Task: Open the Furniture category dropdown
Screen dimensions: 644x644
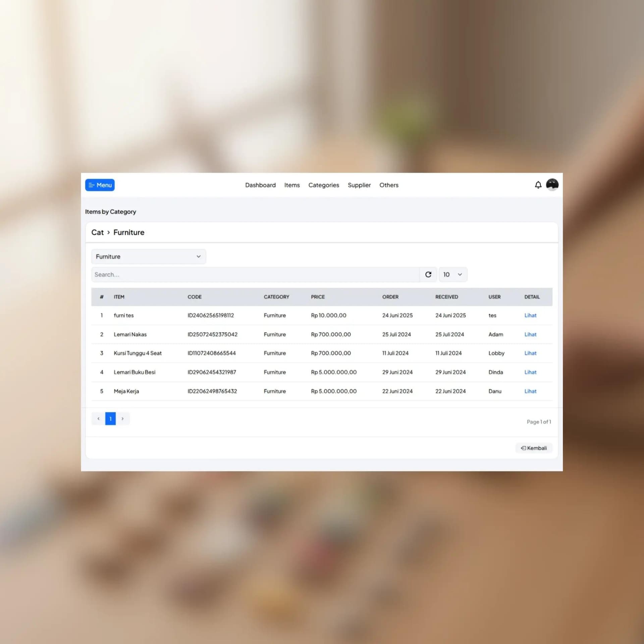Action: [x=148, y=256]
